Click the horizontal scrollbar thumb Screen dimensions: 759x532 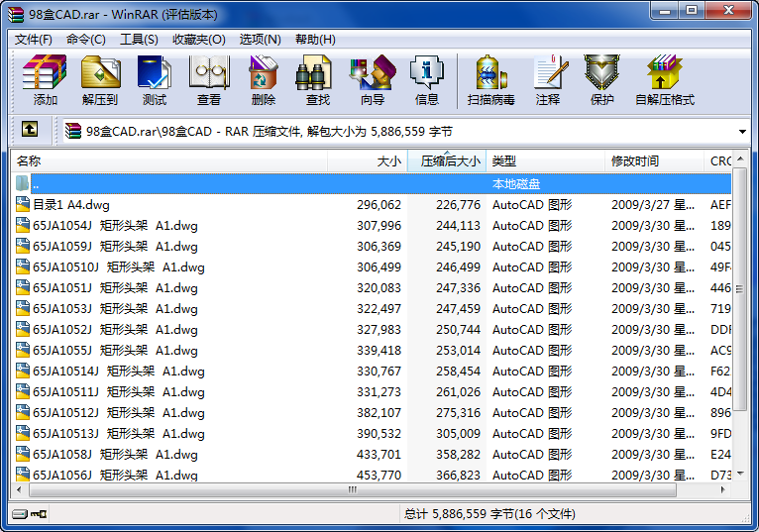pyautogui.click(x=353, y=489)
